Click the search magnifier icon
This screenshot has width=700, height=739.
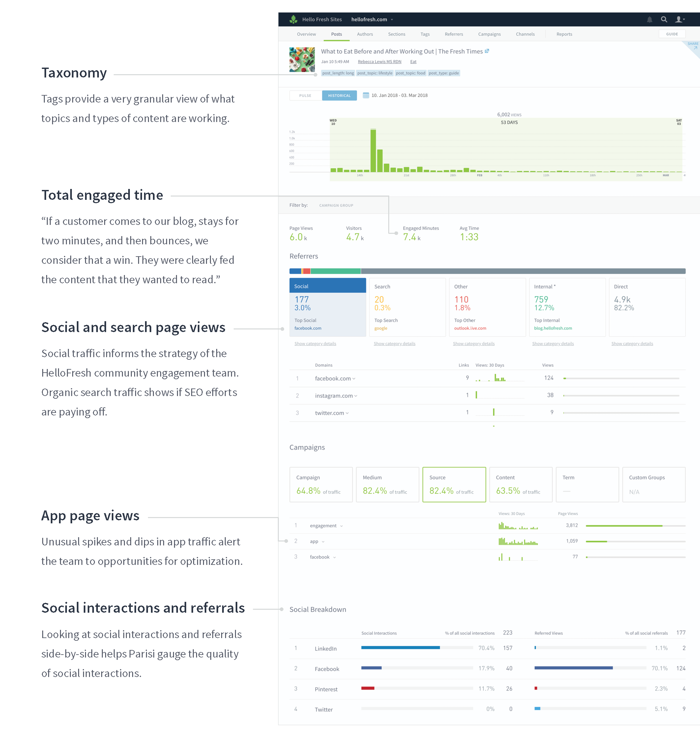tap(664, 19)
